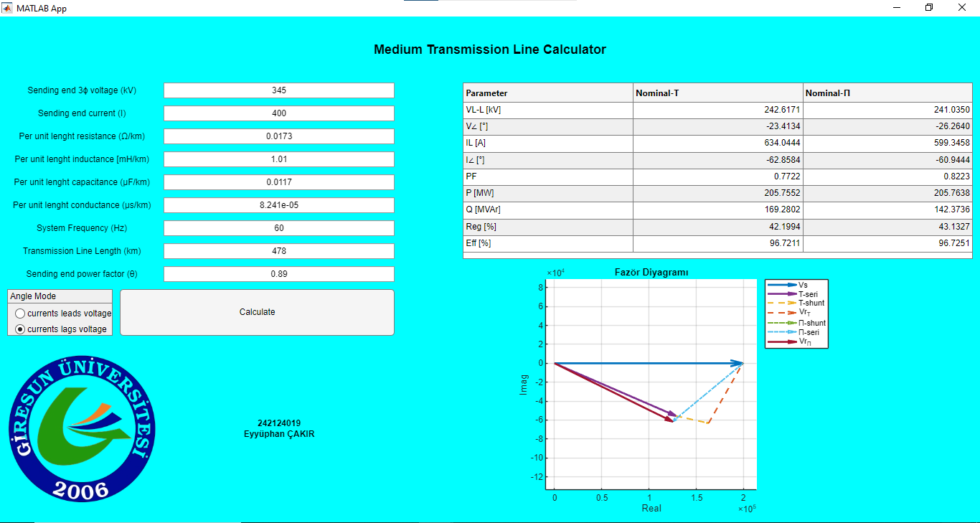This screenshot has height=523, width=980.
Task: Select the Nominal-T voltage cell 242.6171
Action: point(718,110)
